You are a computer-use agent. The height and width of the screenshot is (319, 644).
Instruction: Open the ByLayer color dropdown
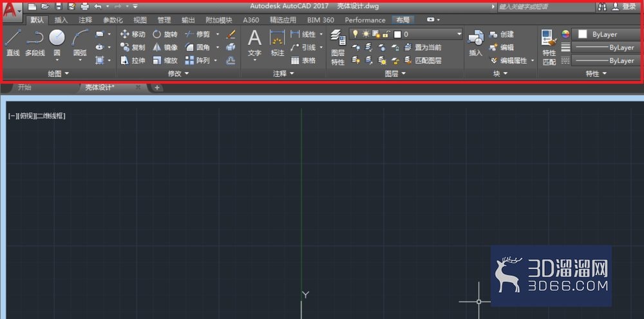tap(606, 35)
